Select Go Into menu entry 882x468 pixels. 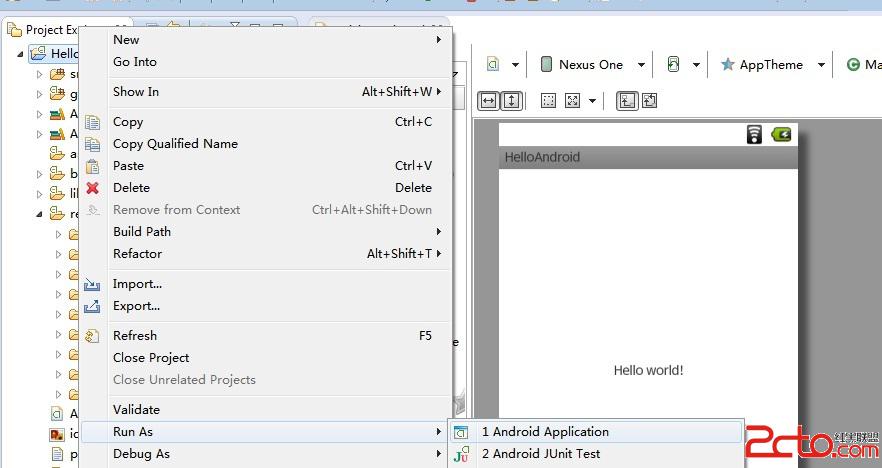(266, 62)
